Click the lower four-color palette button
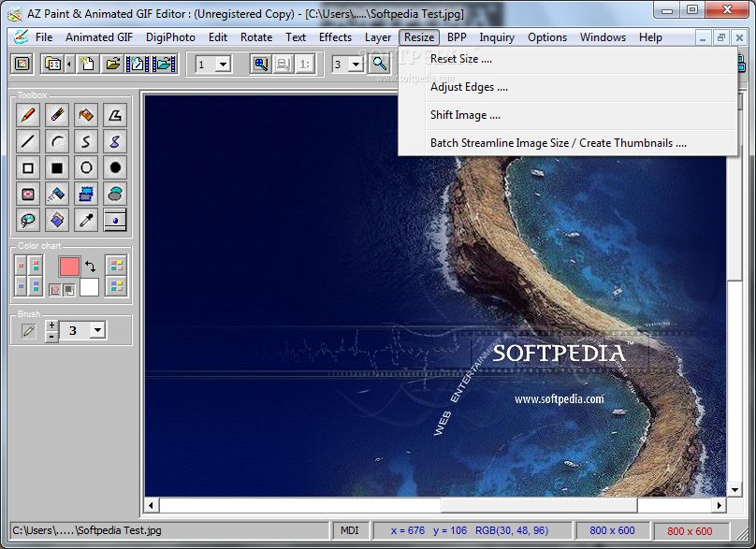 pos(116,286)
